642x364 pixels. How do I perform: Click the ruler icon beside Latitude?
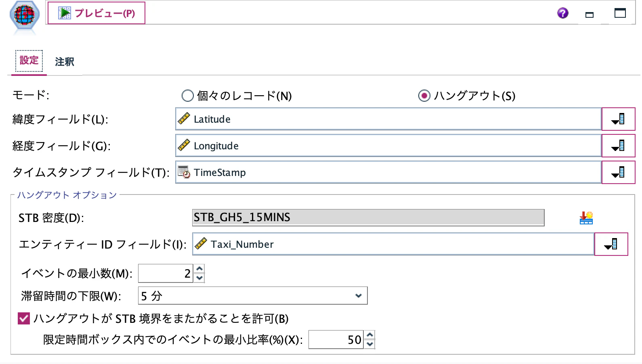(x=184, y=119)
